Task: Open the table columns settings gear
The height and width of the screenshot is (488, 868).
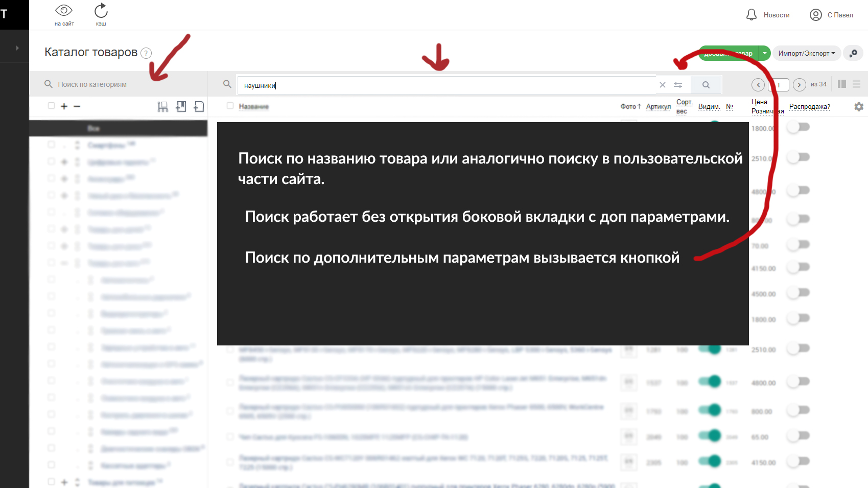Action: click(859, 106)
